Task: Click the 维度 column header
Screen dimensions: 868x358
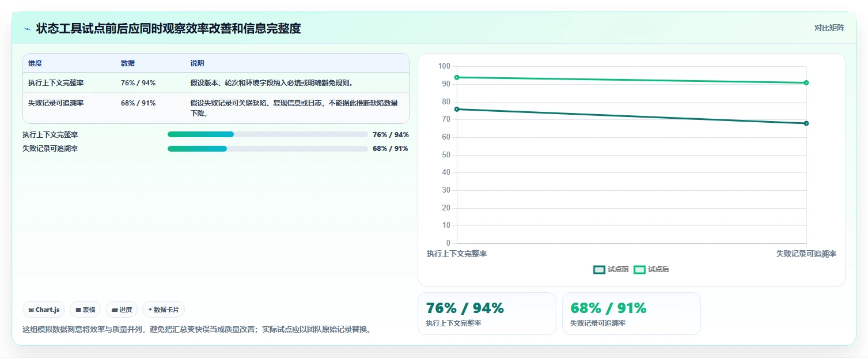Action: [35, 63]
